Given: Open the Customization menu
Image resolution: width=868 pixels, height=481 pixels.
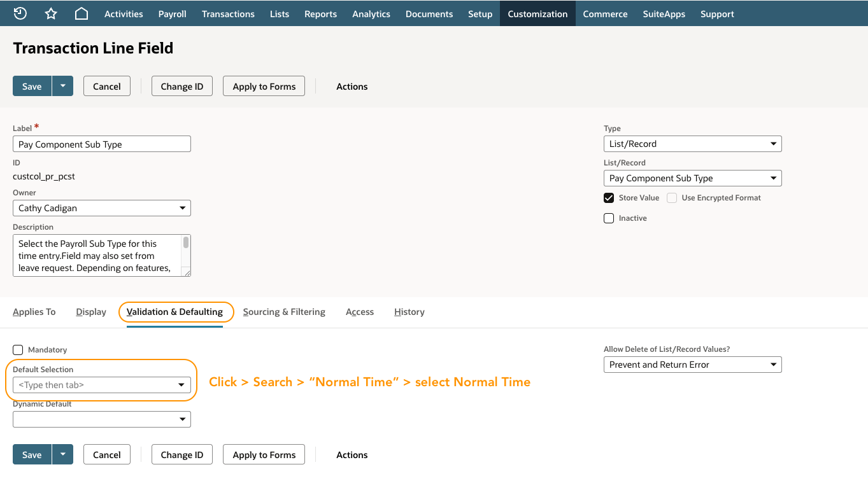Looking at the screenshot, I should (x=537, y=13).
